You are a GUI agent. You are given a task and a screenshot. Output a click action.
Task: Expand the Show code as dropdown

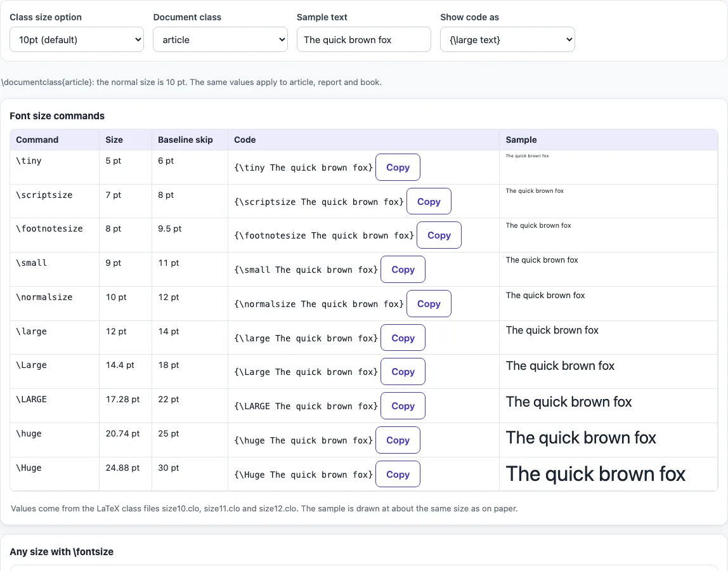tap(507, 39)
